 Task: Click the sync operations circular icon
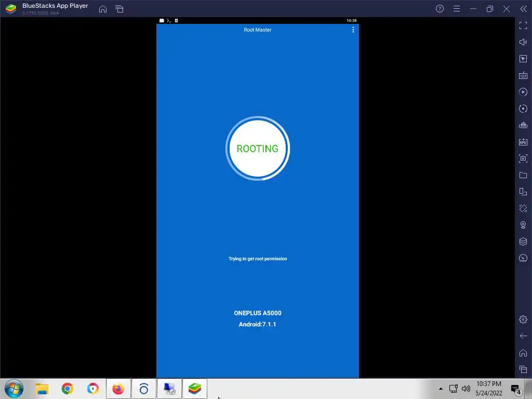click(x=523, y=109)
